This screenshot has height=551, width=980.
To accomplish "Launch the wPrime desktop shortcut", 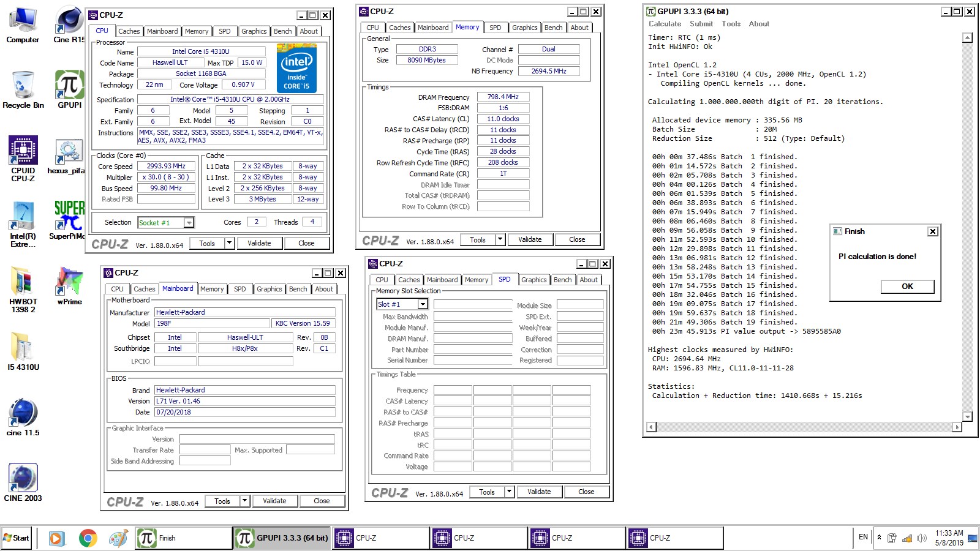I will tap(69, 286).
